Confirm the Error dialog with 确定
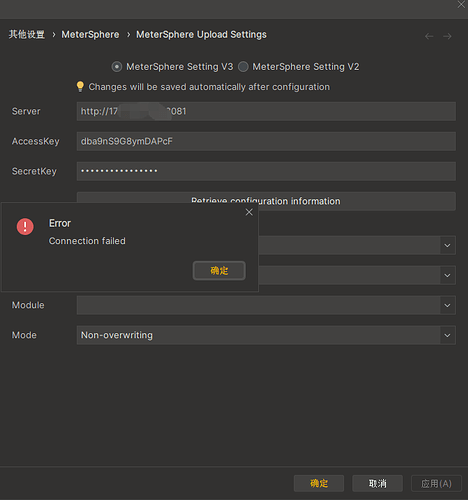468x500 pixels. pyautogui.click(x=219, y=270)
